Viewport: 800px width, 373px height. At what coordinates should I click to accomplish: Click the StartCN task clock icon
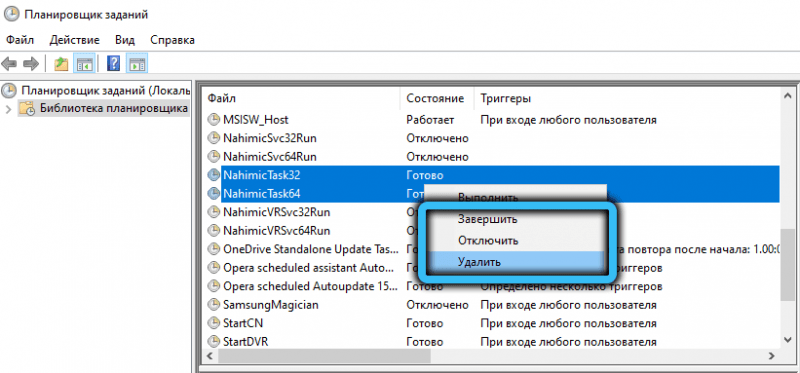213,323
